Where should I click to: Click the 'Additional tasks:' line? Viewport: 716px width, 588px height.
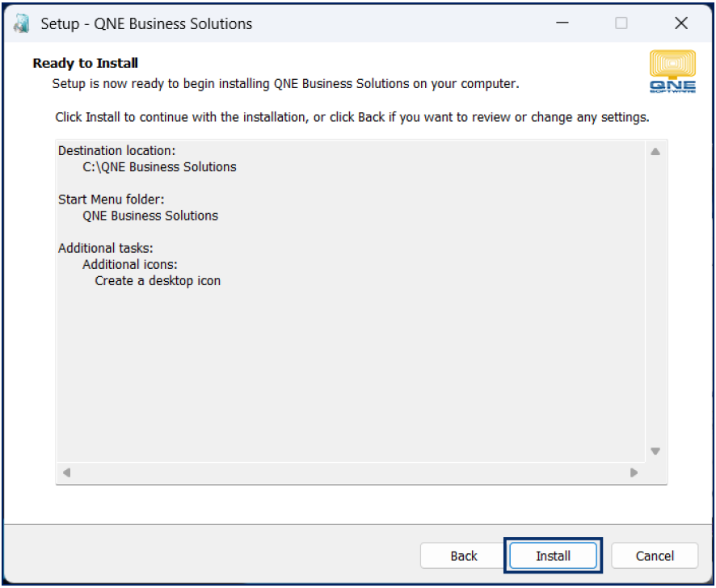106,248
